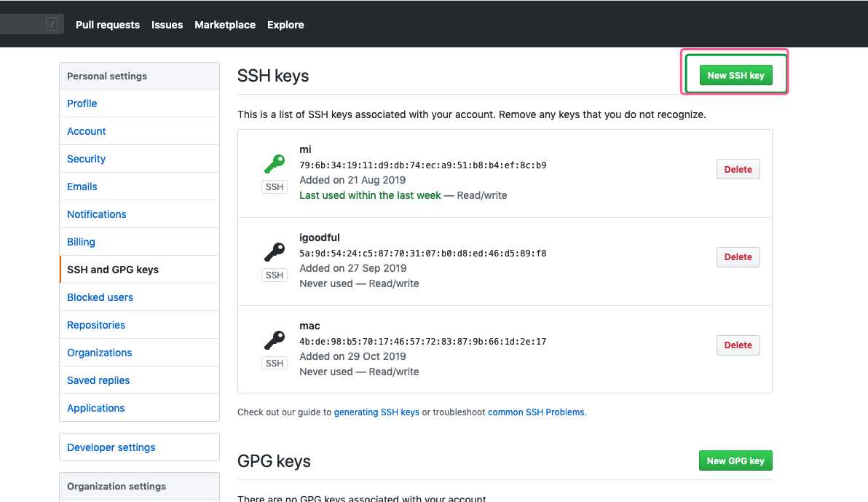The width and height of the screenshot is (868, 502).
Task: Click the key title mac
Action: [x=309, y=326]
